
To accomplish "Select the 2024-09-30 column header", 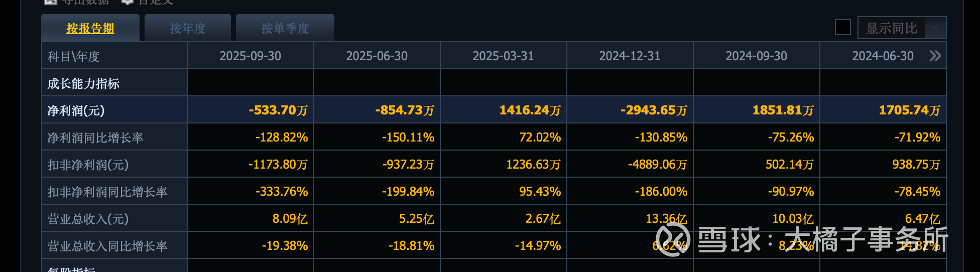I will click(756, 56).
